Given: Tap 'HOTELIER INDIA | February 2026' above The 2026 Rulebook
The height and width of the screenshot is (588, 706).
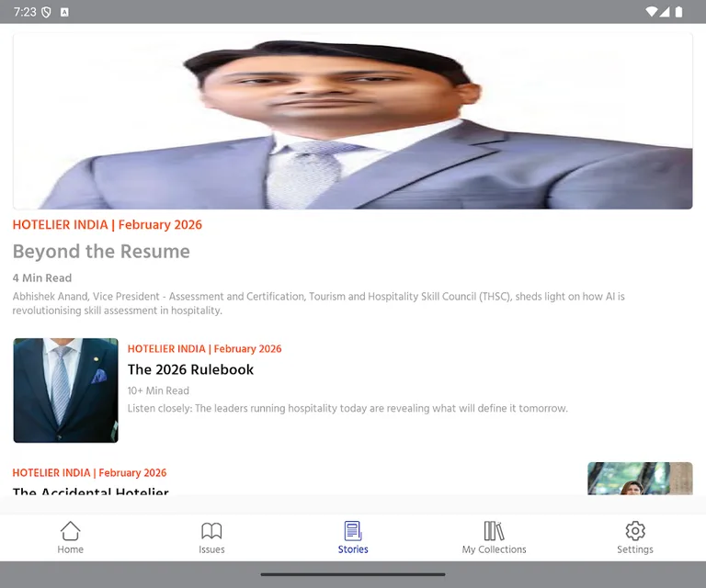Looking at the screenshot, I should coord(204,348).
